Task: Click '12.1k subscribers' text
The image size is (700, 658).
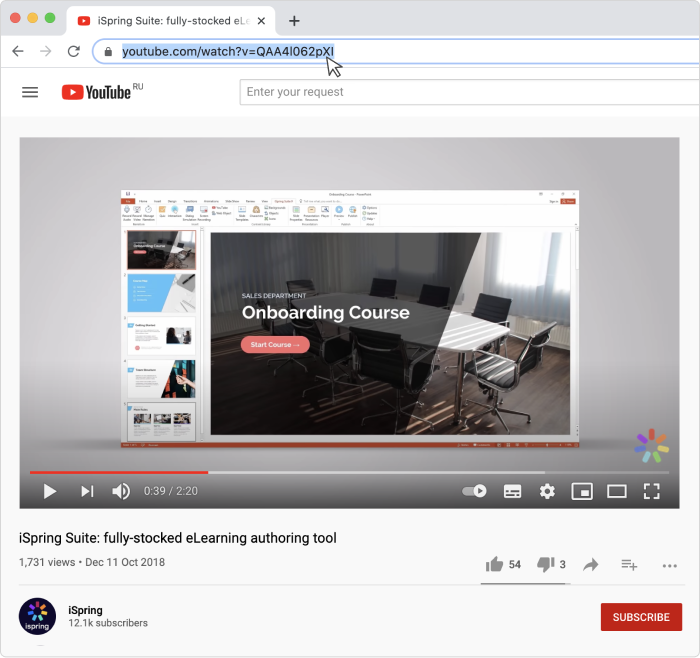Action: pyautogui.click(x=108, y=623)
